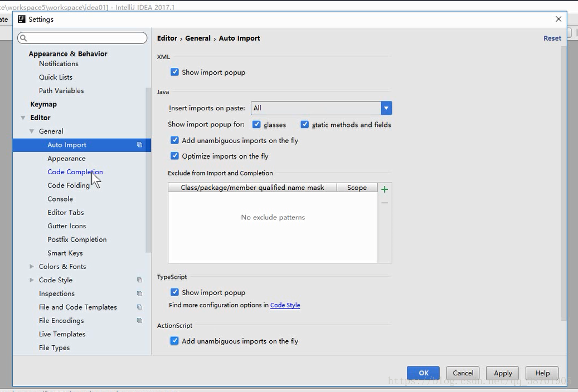Open Quick Lists settings
Screen dimensions: 578x392
point(56,77)
